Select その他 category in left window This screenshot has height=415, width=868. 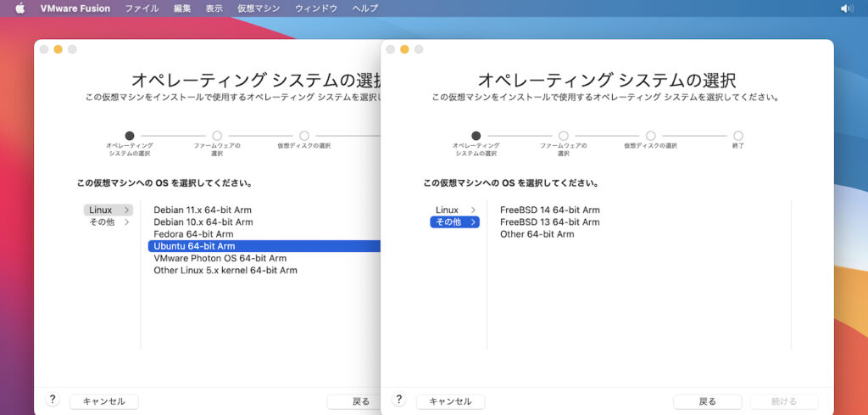[108, 222]
